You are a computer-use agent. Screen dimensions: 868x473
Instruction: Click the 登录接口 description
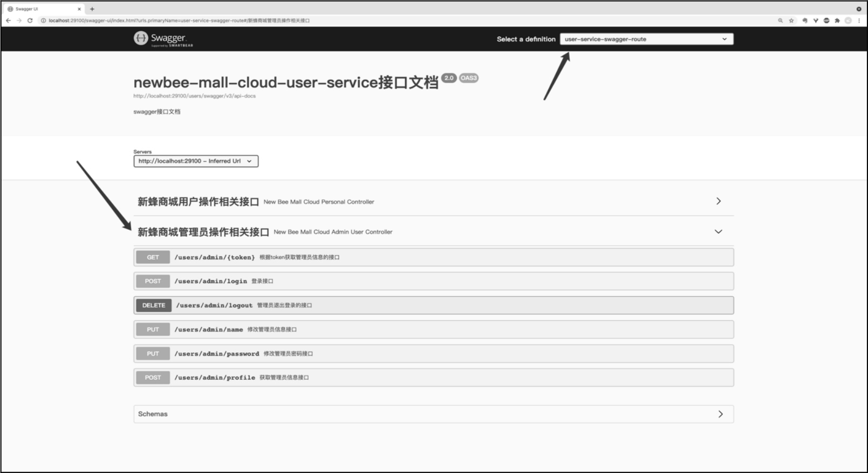(262, 281)
